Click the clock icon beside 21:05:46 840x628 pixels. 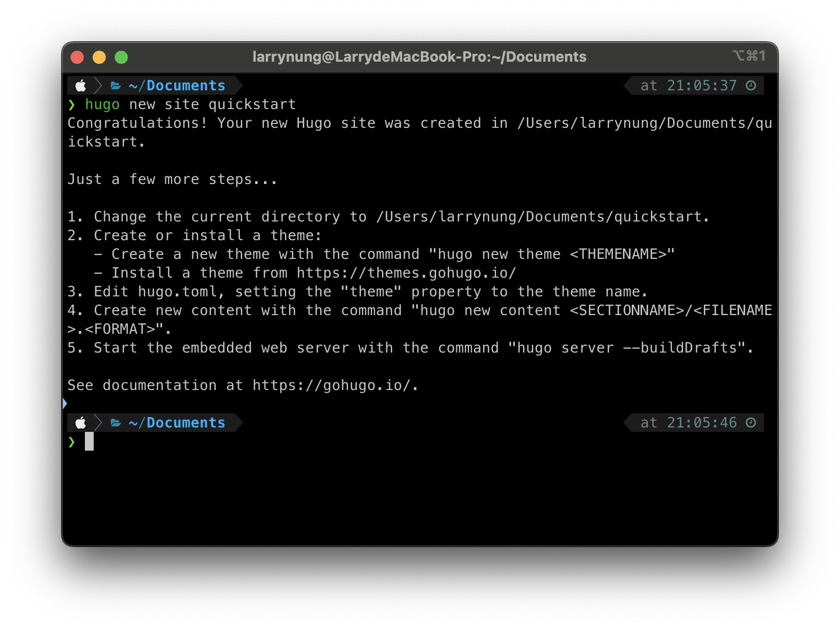[751, 423]
